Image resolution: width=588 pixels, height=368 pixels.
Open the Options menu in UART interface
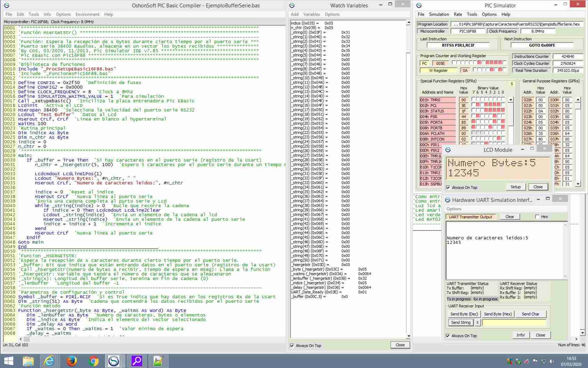click(x=454, y=209)
